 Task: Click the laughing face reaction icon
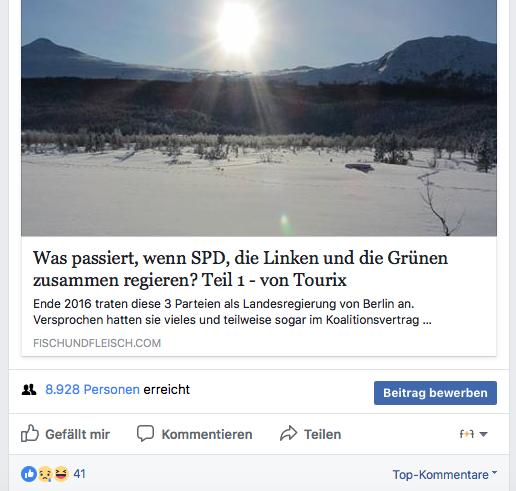(61, 474)
